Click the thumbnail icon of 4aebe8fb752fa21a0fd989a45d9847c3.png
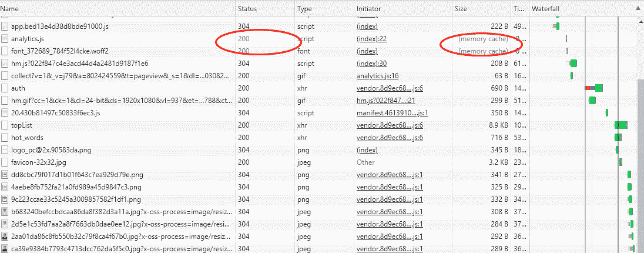Image resolution: width=644 pixels, height=253 pixels. [x=5, y=187]
